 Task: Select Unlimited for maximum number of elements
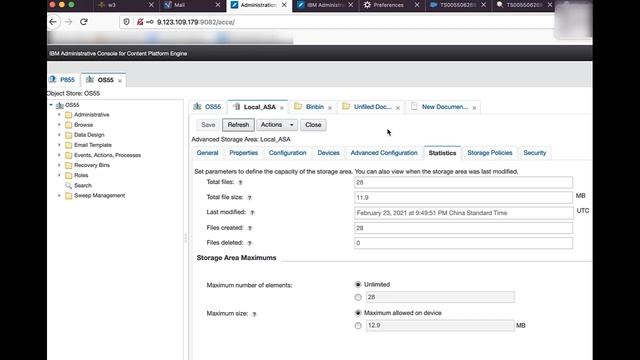pos(358,284)
